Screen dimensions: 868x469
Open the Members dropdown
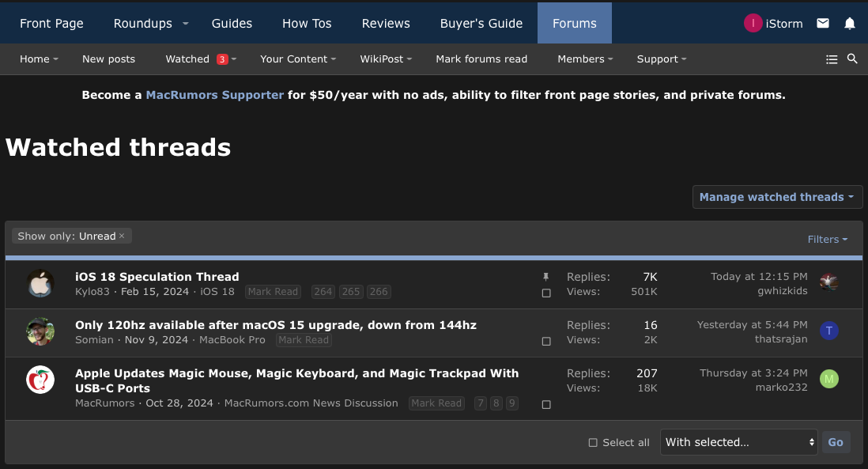click(x=584, y=59)
